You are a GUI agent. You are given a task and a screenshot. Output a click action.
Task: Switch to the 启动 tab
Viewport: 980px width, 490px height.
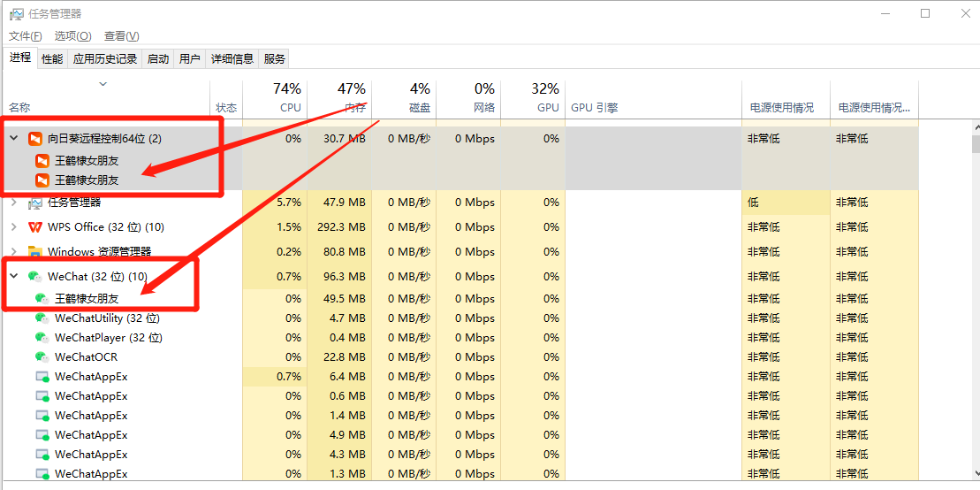click(158, 59)
